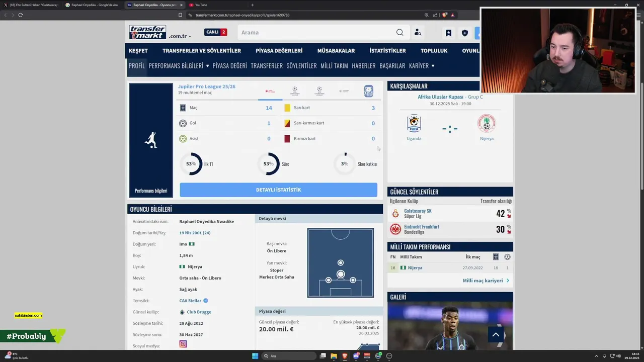The height and width of the screenshot is (362, 644).
Task: Click the scroll-to-top arrow button
Action: 496,334
